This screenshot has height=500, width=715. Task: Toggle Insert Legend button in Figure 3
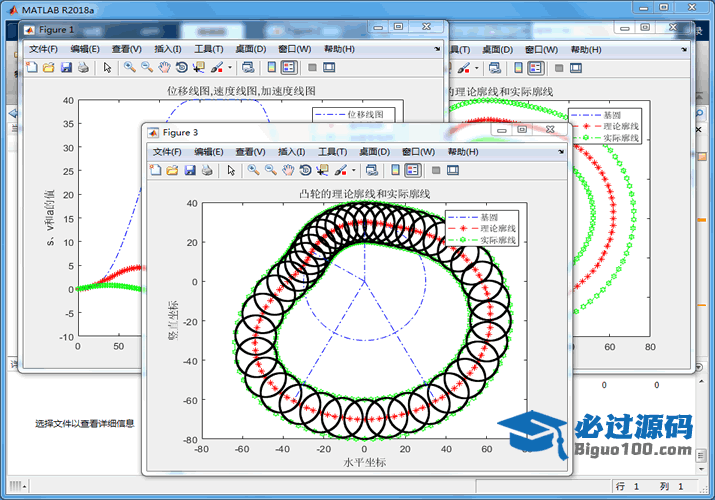(x=412, y=170)
